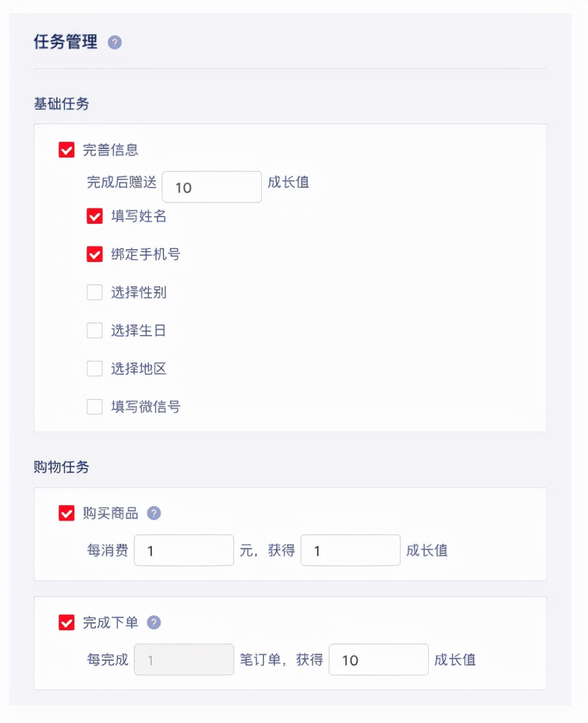Viewport: 588px width, 723px height.
Task: Click the 任务管理 page title
Action: pos(66,42)
